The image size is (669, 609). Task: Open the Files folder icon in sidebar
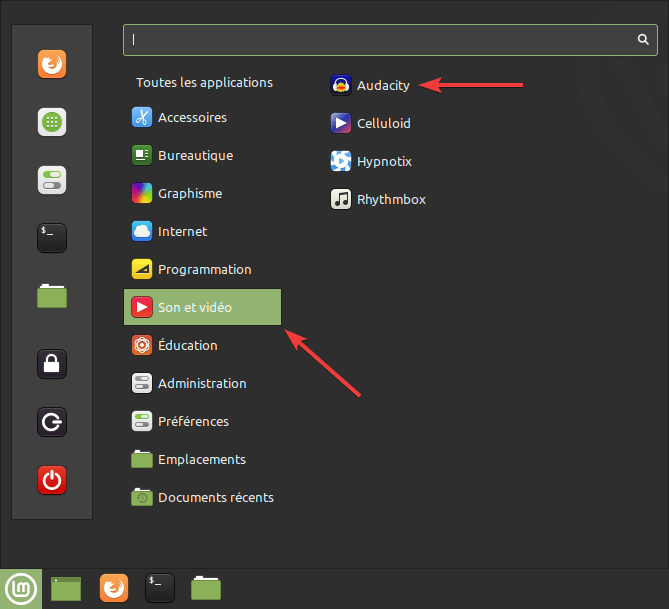point(52,296)
